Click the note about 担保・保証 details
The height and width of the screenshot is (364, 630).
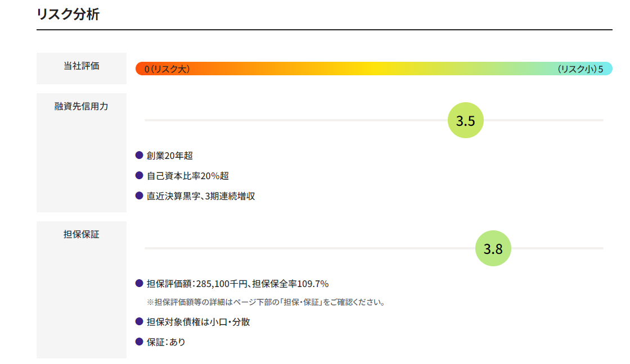[x=267, y=302]
